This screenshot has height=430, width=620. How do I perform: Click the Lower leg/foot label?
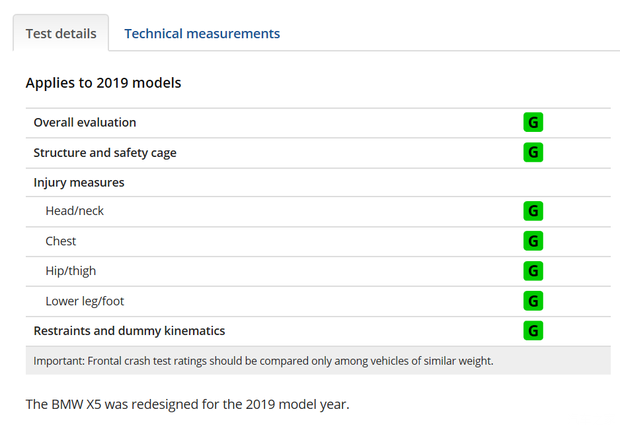(85, 301)
